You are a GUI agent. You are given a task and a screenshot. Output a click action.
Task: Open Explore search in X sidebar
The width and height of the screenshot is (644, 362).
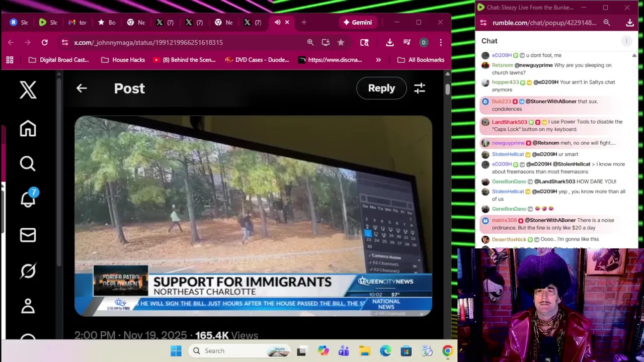tap(28, 163)
